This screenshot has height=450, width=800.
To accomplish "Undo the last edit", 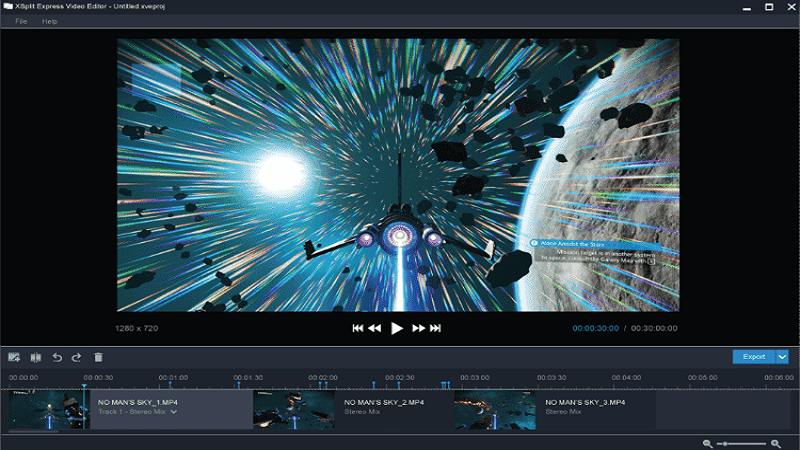I will pyautogui.click(x=57, y=357).
